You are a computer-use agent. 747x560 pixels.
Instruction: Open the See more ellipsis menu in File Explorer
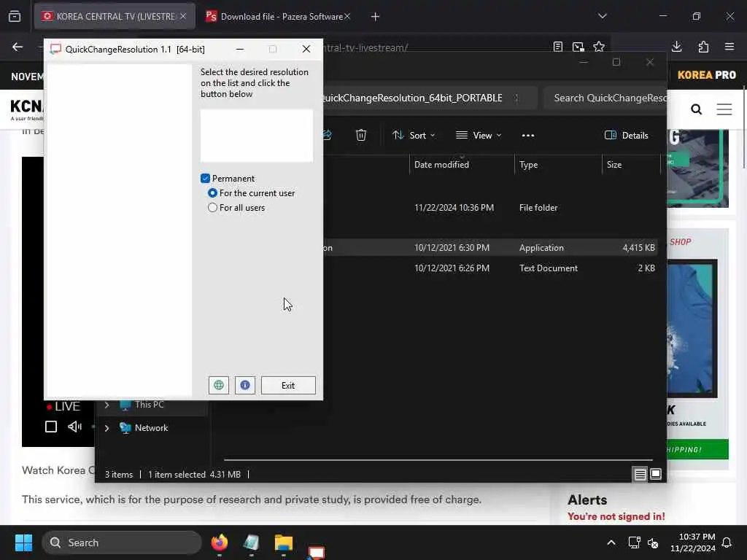[x=528, y=135]
